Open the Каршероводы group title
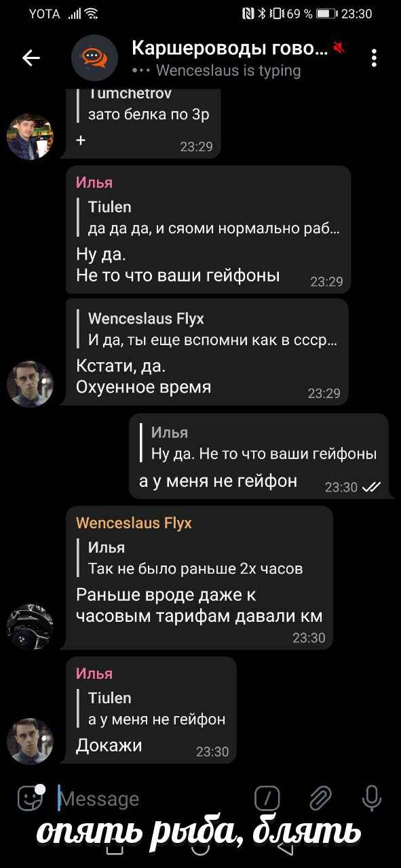The image size is (401, 868). (x=229, y=48)
